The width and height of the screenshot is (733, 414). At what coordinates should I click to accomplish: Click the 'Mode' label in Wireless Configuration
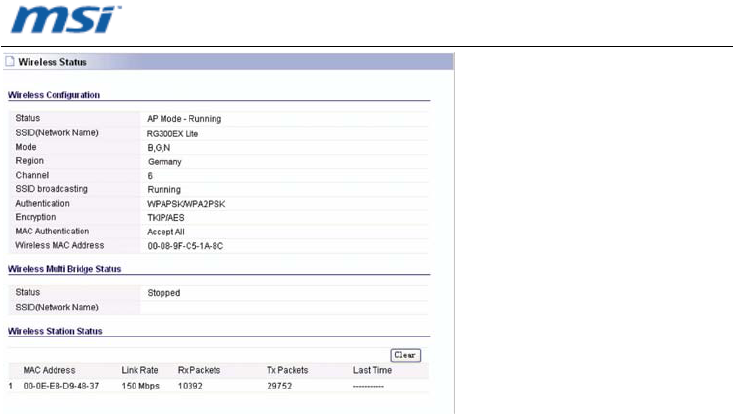26,147
